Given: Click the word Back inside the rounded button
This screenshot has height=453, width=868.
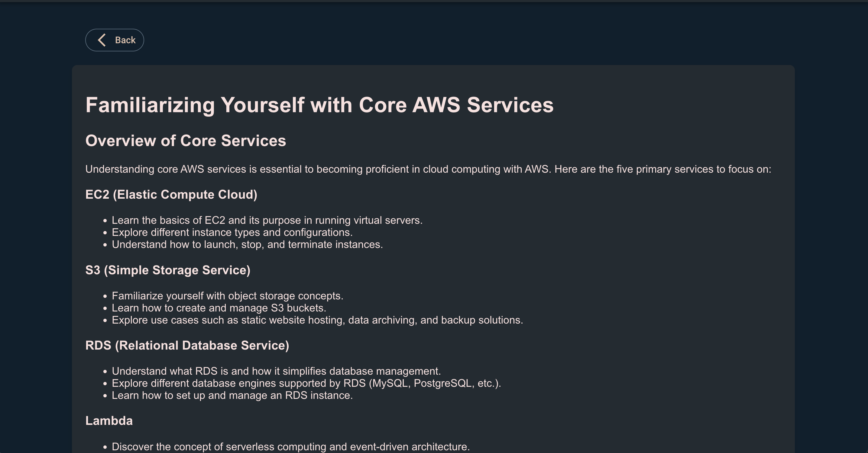Looking at the screenshot, I should tap(125, 40).
